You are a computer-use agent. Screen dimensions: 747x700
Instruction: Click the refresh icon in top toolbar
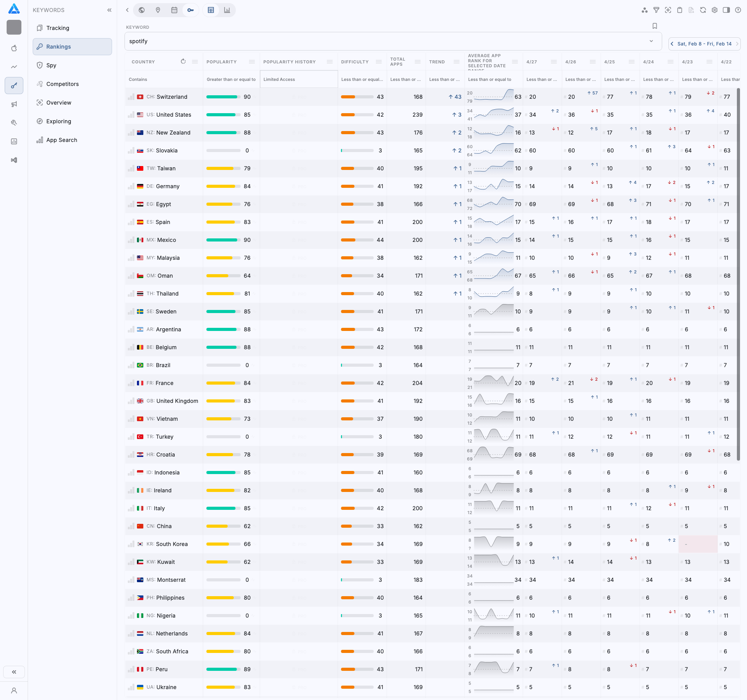703,10
